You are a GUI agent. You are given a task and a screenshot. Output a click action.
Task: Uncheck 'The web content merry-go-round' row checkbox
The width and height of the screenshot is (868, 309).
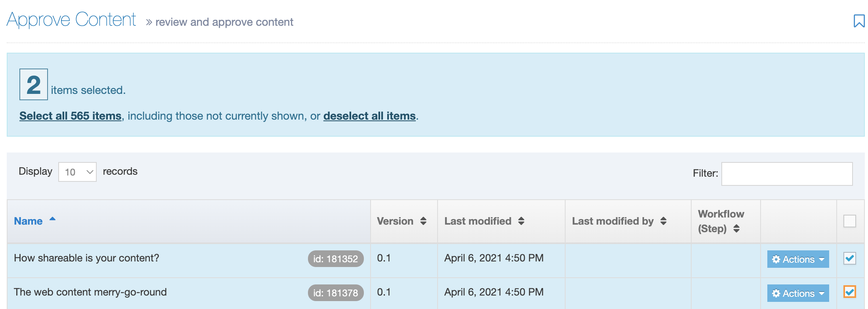849,292
